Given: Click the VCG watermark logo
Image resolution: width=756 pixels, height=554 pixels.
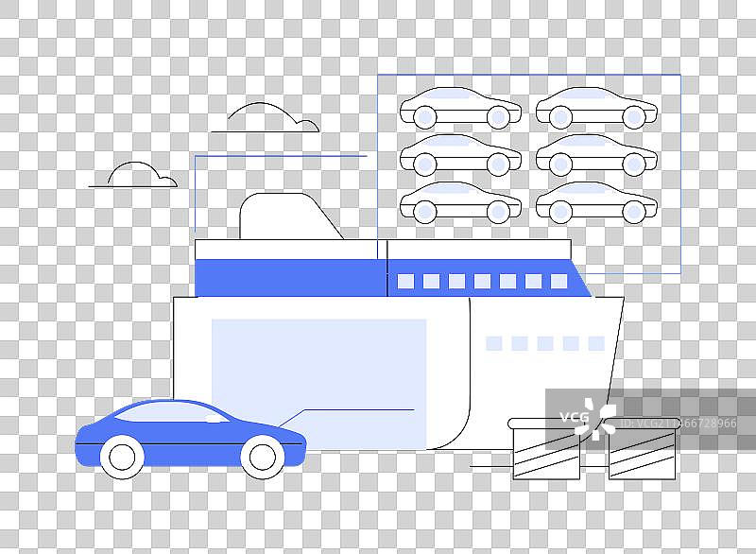Looking at the screenshot, I should (x=586, y=418).
